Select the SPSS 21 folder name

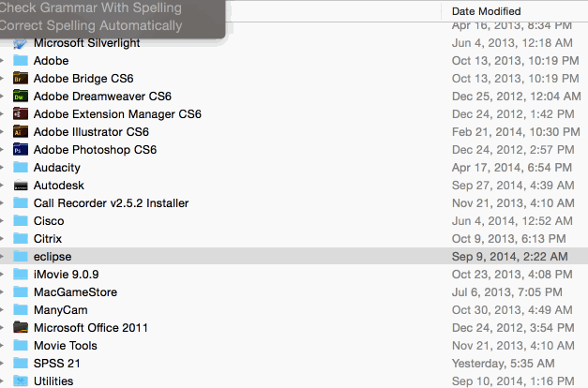click(x=57, y=364)
